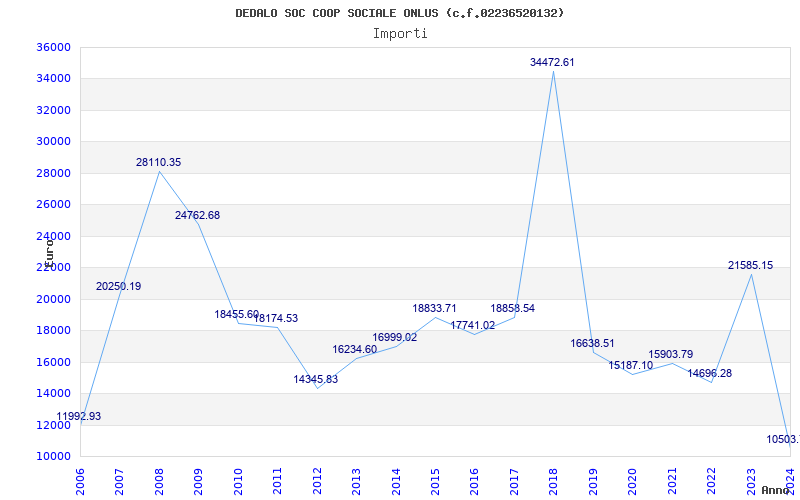
Task: Click data label 24762.68
Action: (x=197, y=215)
